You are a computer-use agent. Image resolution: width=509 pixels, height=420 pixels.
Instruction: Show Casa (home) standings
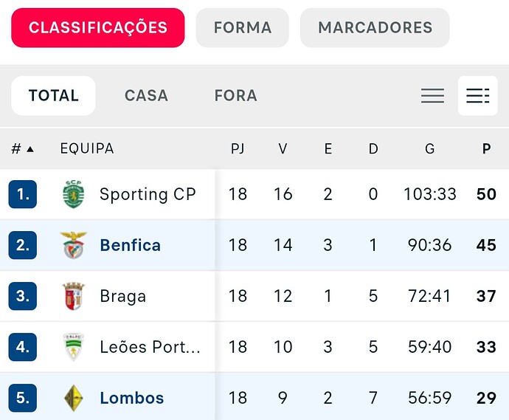[146, 96]
